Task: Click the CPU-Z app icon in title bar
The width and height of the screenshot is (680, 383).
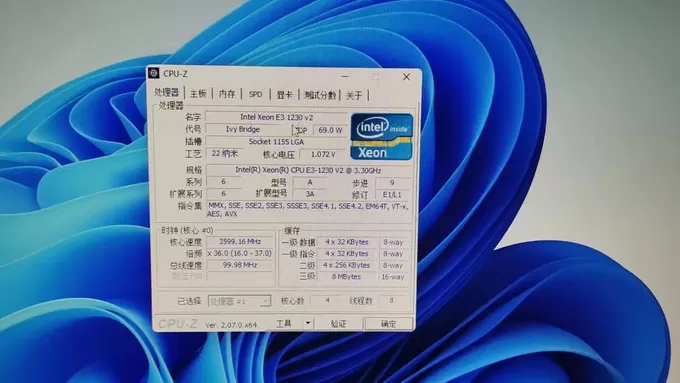Action: (x=154, y=73)
